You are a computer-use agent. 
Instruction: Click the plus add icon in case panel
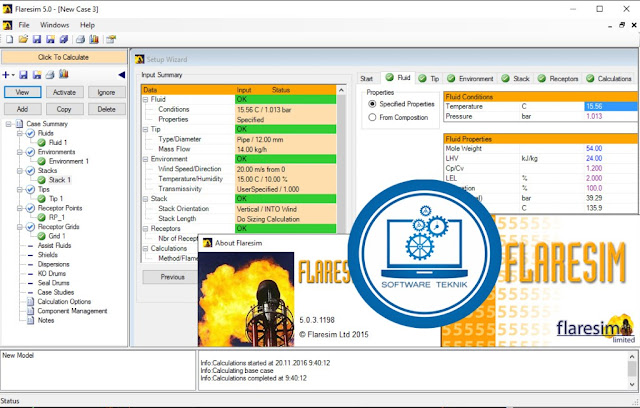(x=6, y=75)
